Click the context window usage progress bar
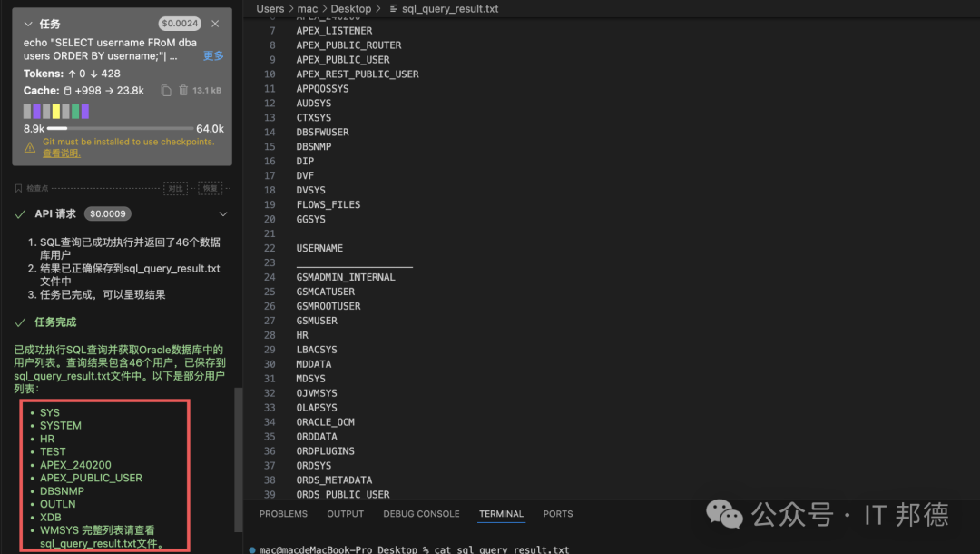The image size is (980, 554). click(x=120, y=128)
